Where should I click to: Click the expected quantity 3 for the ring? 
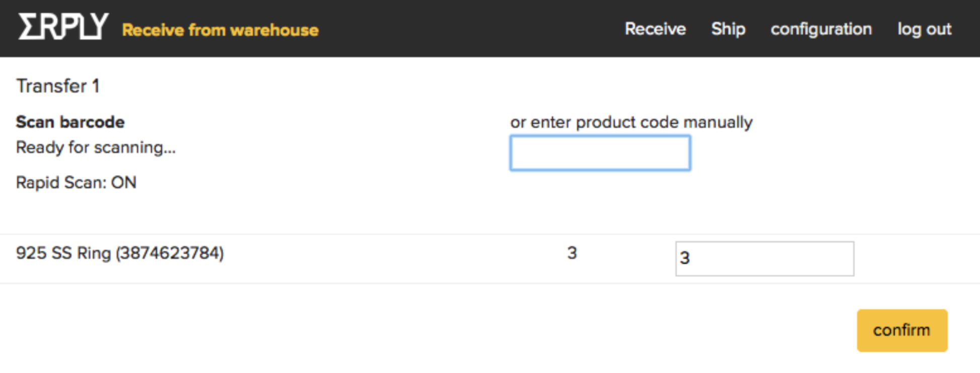tap(572, 253)
